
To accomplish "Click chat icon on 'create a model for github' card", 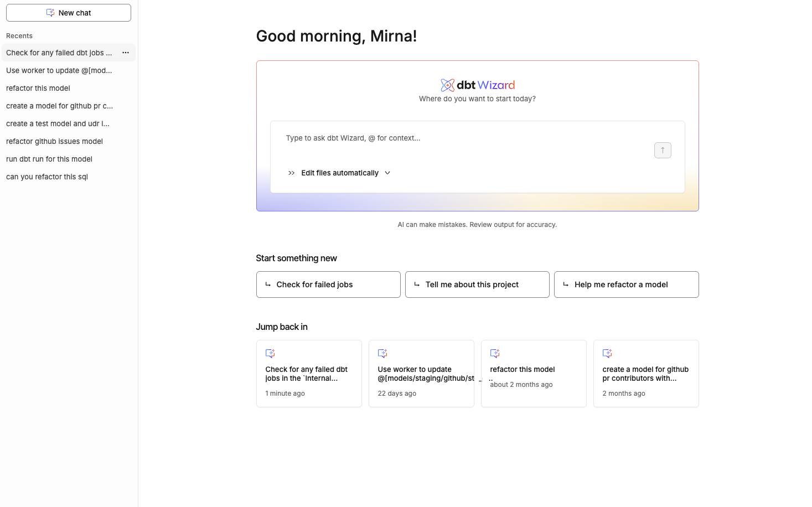I will pyautogui.click(x=607, y=353).
